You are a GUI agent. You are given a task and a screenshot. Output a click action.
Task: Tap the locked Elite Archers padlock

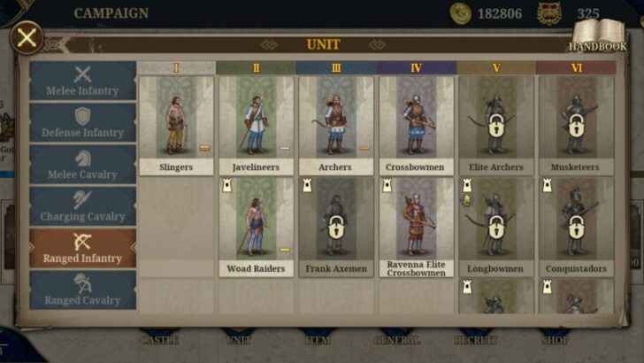pos(496,126)
